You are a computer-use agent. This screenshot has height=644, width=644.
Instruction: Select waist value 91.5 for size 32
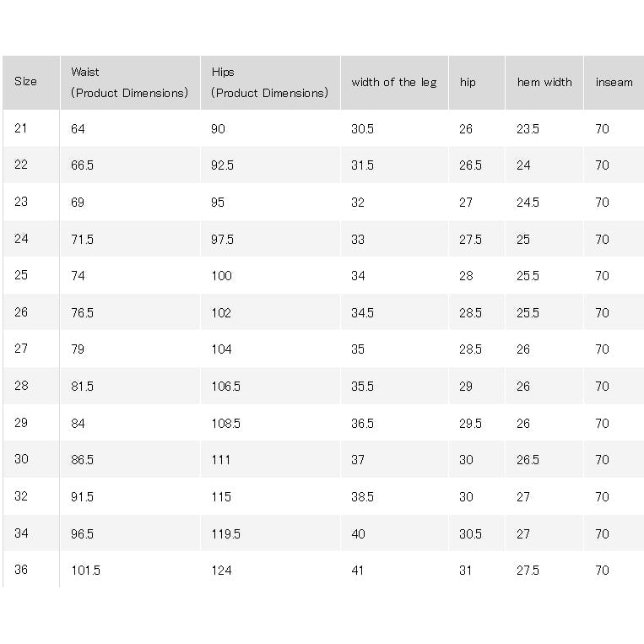pos(82,496)
